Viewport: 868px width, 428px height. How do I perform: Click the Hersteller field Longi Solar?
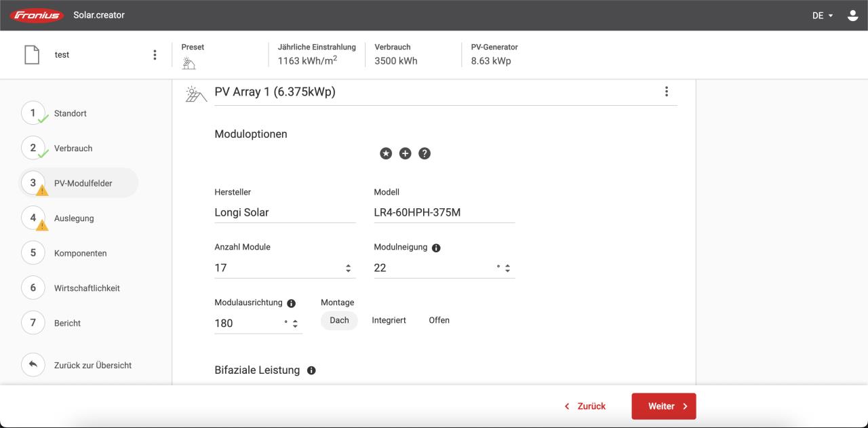tap(284, 212)
